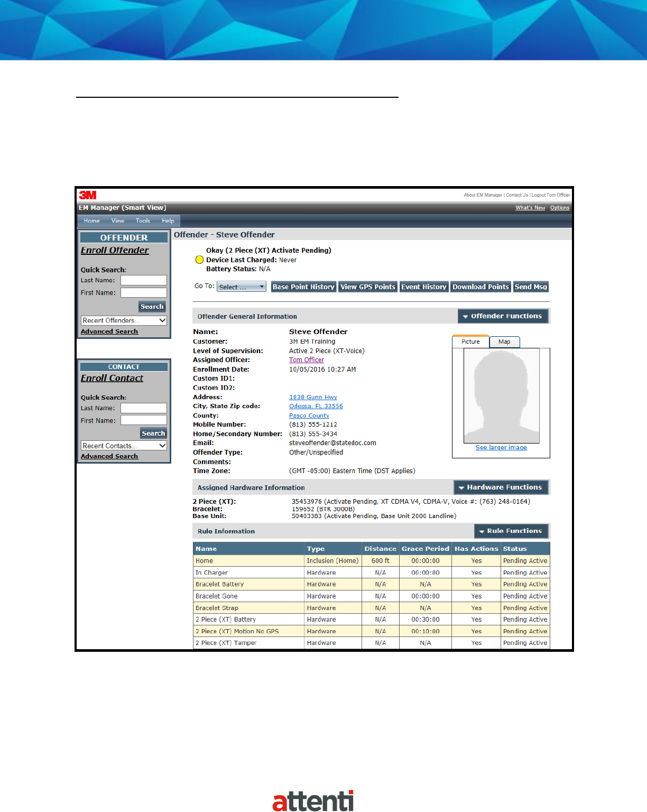Click the Pasco County link
The image size is (647, 812).
pos(309,416)
